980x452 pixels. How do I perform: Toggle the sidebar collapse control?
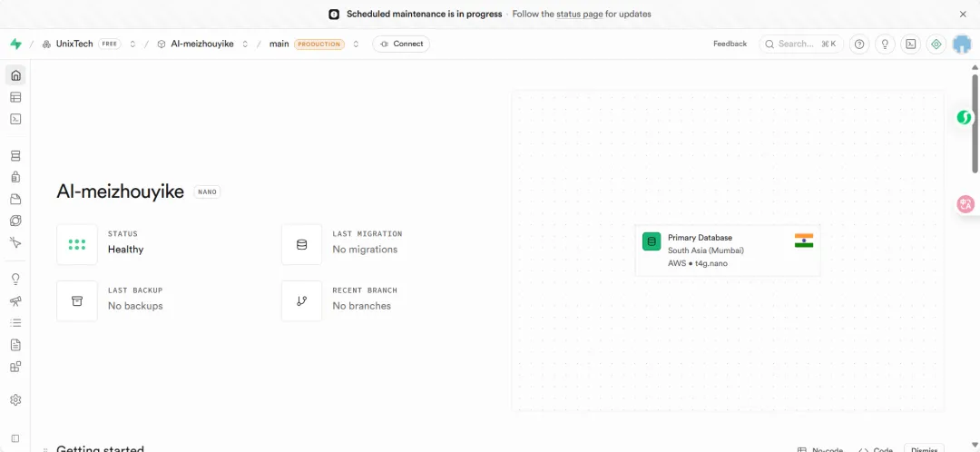[x=15, y=439]
